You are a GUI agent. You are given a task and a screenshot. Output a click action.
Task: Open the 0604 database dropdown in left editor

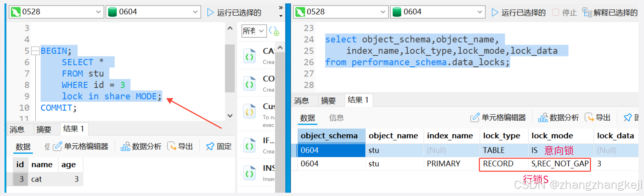pos(153,12)
